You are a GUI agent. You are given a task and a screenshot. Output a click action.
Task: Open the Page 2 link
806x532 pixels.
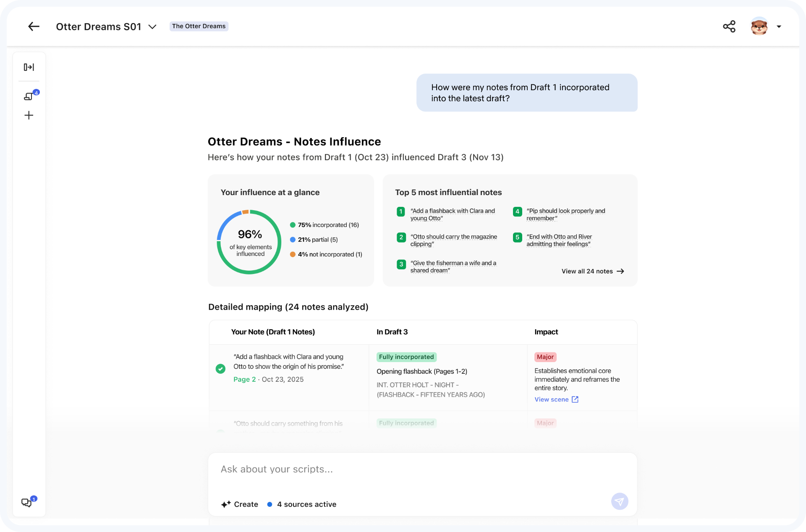[x=245, y=379]
